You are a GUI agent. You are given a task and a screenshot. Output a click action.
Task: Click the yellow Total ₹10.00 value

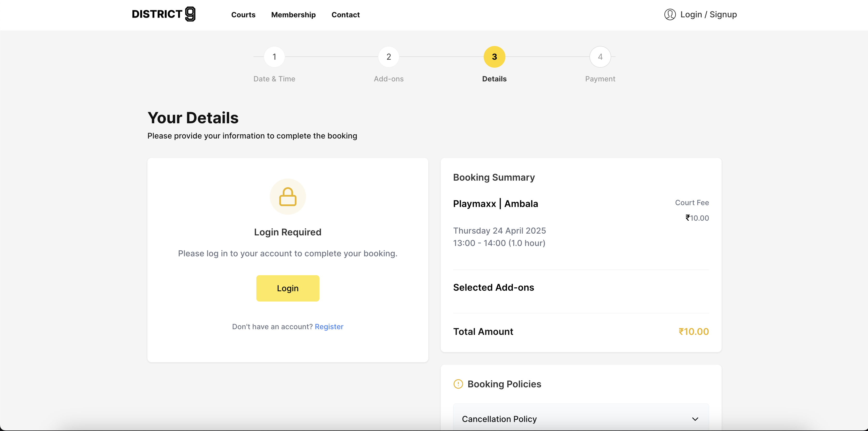(x=693, y=332)
